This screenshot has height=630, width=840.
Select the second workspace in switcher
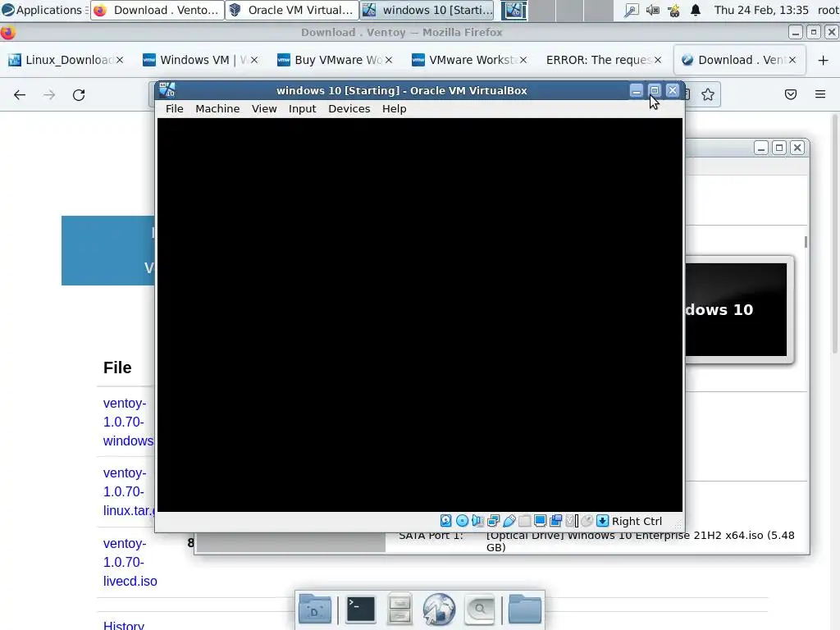pyautogui.click(x=542, y=10)
